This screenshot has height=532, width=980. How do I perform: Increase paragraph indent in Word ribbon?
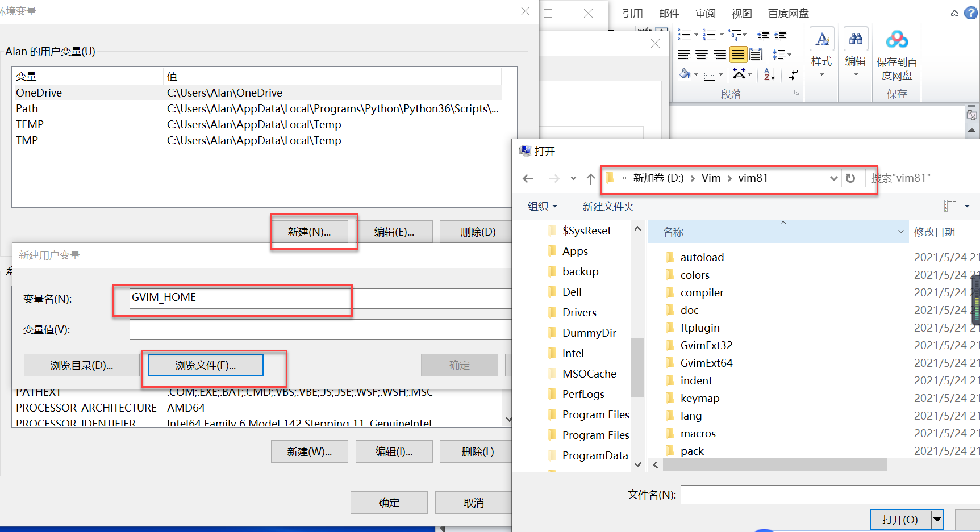(781, 35)
